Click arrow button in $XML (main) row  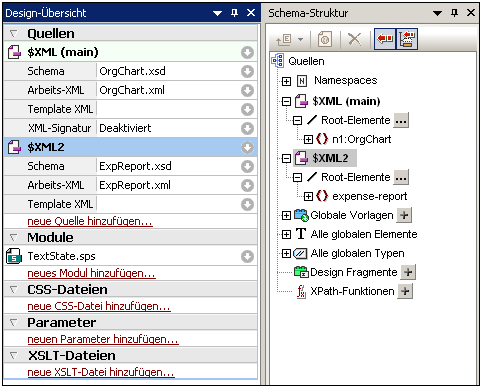(x=247, y=52)
